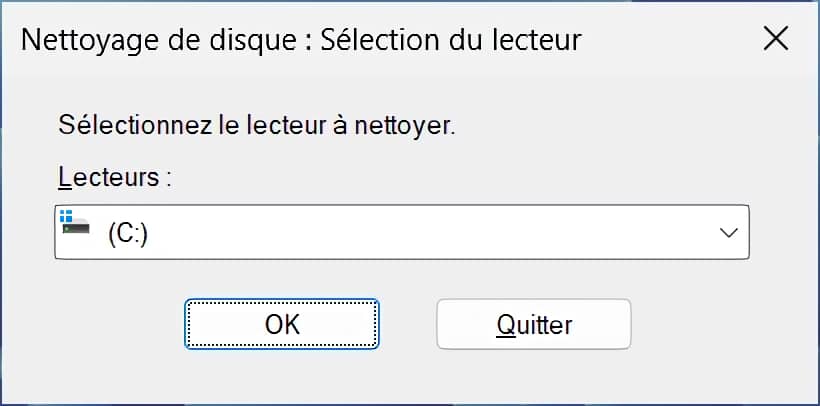The height and width of the screenshot is (406, 820).
Task: Expand the Lecteurs dropdown chevron
Action: [728, 233]
